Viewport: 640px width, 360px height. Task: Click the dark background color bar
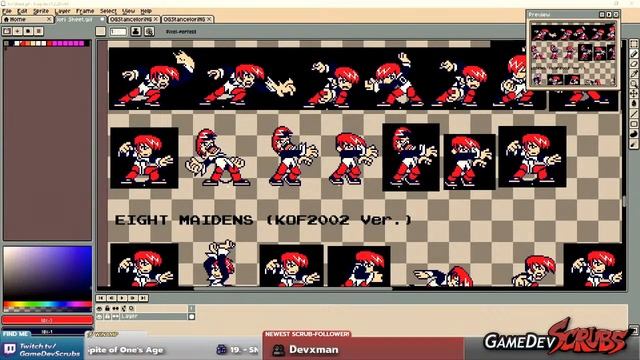[47, 331]
